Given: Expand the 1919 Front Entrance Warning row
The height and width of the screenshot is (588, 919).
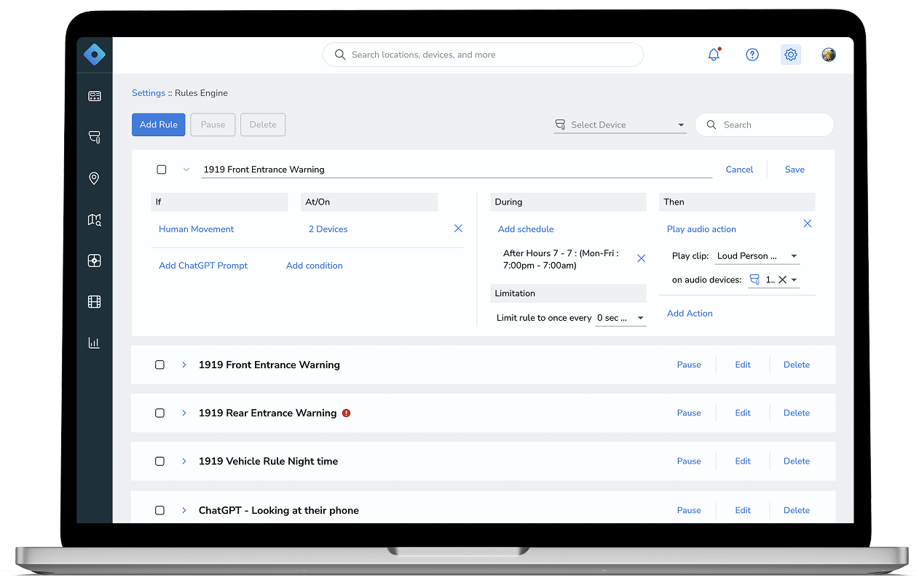Looking at the screenshot, I should coord(184,365).
